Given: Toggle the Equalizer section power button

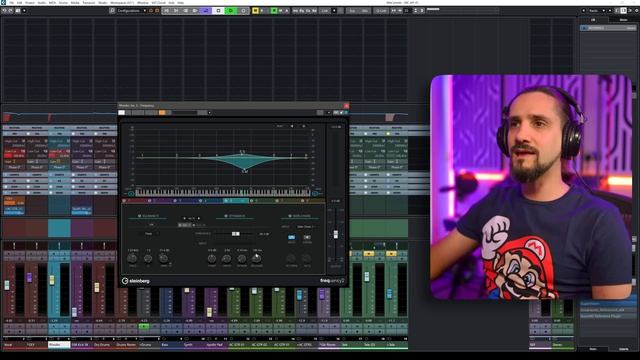Looking at the screenshot, I should point(139,216).
